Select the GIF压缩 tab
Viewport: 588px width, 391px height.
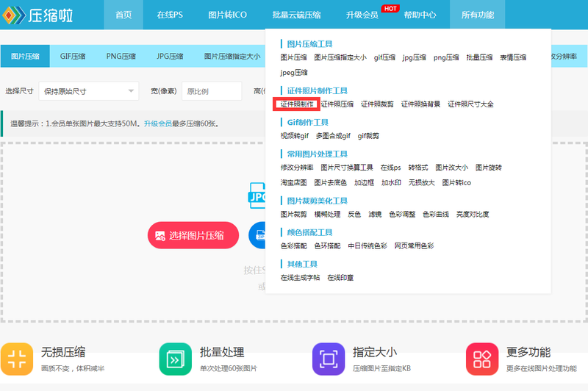73,57
